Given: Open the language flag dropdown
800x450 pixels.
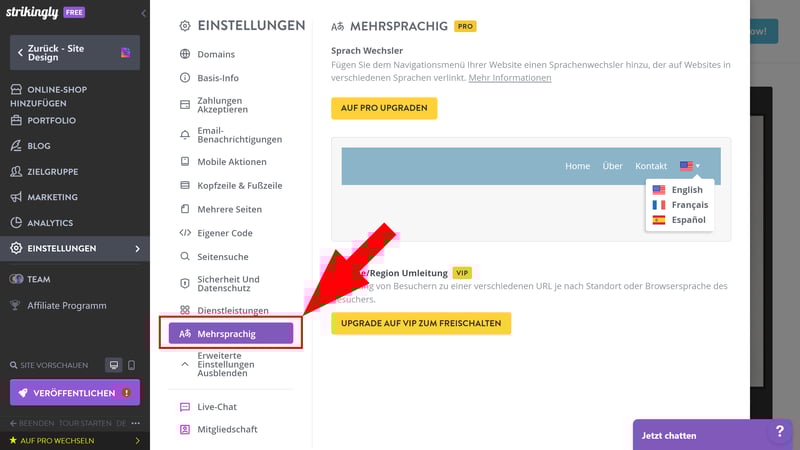Looking at the screenshot, I should pyautogui.click(x=689, y=166).
